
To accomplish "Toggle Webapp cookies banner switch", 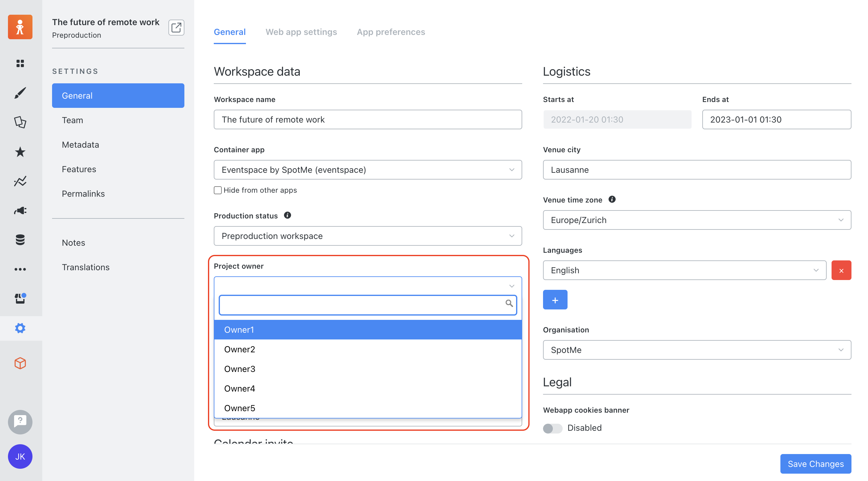I will coord(553,428).
